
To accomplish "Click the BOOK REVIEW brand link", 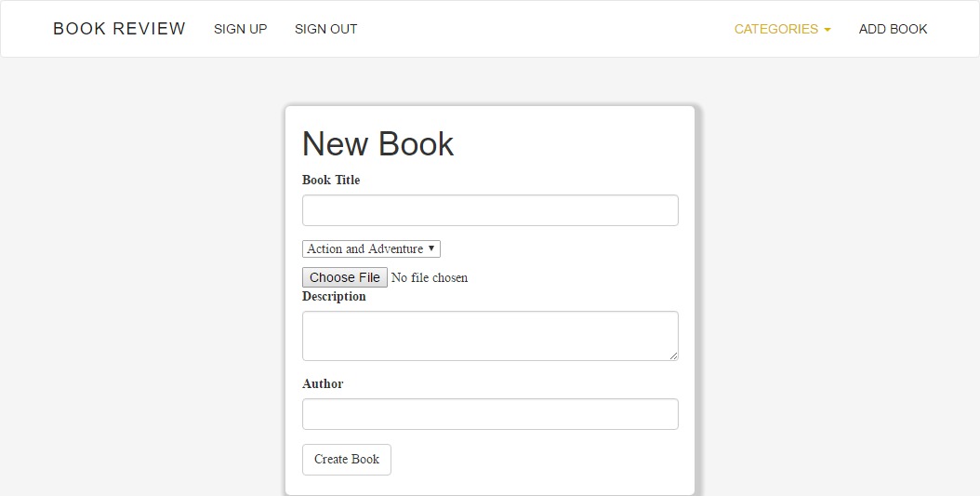I will pyautogui.click(x=119, y=29).
